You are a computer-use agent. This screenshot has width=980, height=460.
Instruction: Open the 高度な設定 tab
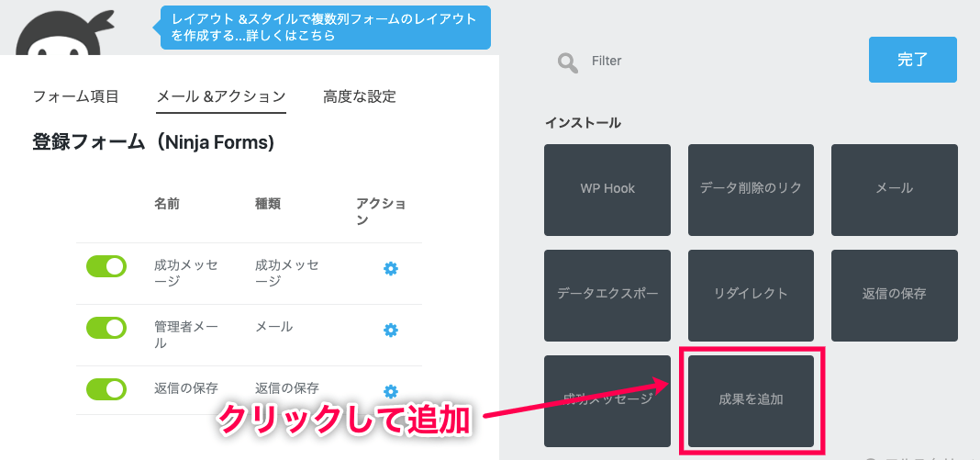coord(360,97)
